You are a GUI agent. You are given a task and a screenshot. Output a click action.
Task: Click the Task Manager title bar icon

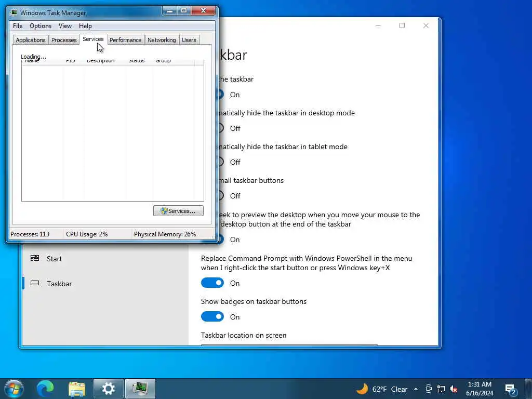14,13
